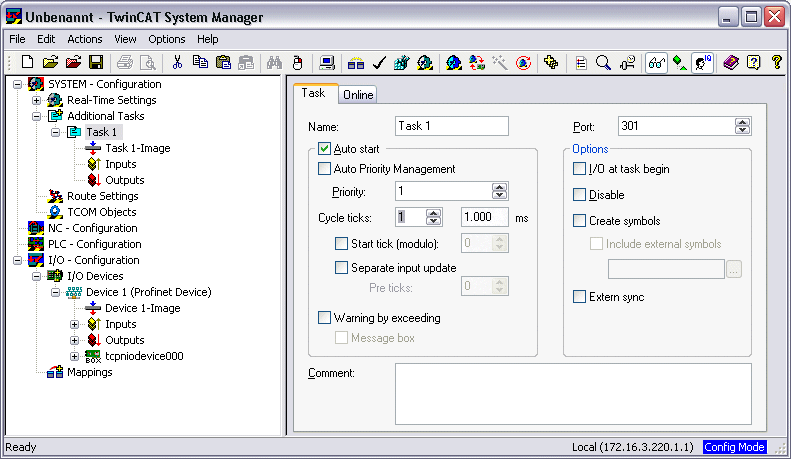Click the Scan devices magic wand icon
The width and height of the screenshot is (791, 459).
coord(500,63)
